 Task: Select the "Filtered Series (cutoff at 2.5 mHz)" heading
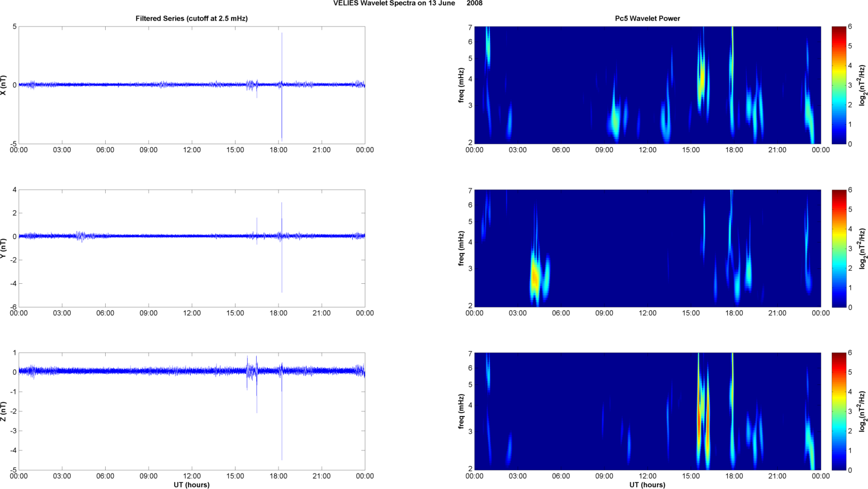point(192,18)
